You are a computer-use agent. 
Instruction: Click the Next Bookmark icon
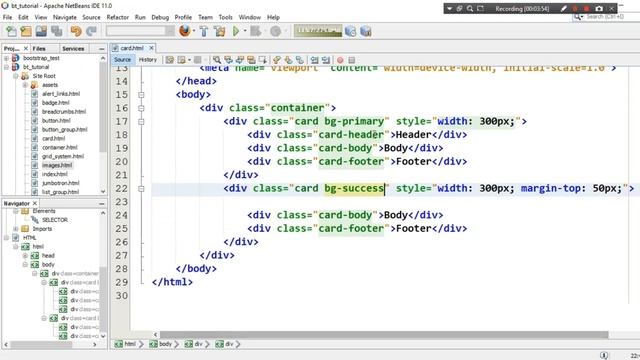(x=288, y=60)
